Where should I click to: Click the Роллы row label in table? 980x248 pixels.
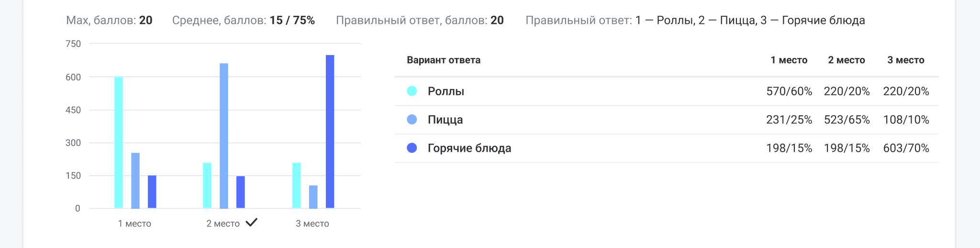pyautogui.click(x=446, y=91)
